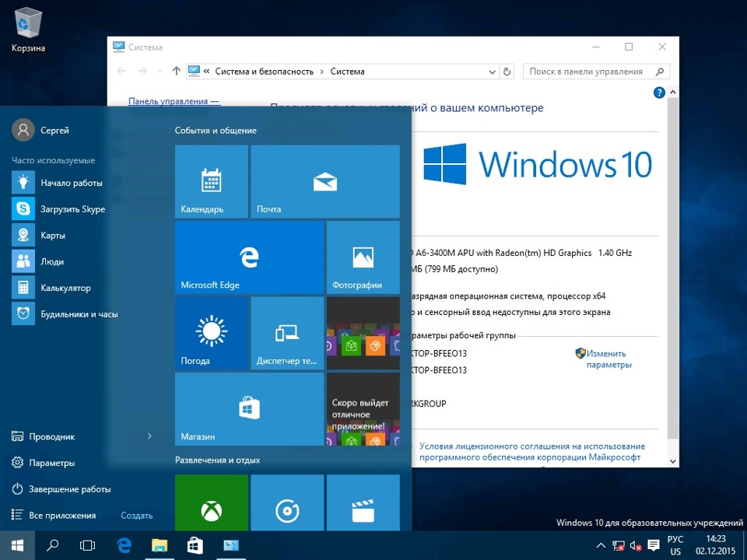747x560 pixels.
Task: Open taskbar search magnifier
Action: coord(52,545)
